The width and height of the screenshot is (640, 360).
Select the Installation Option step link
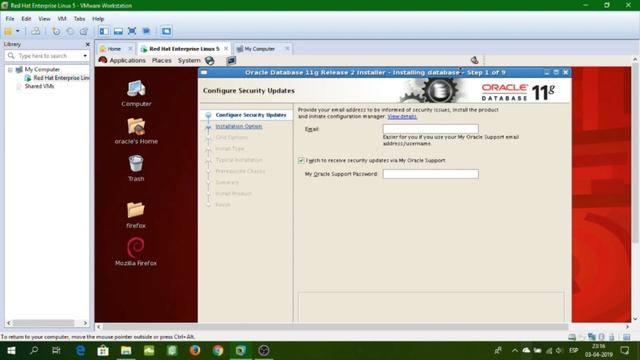(x=239, y=127)
